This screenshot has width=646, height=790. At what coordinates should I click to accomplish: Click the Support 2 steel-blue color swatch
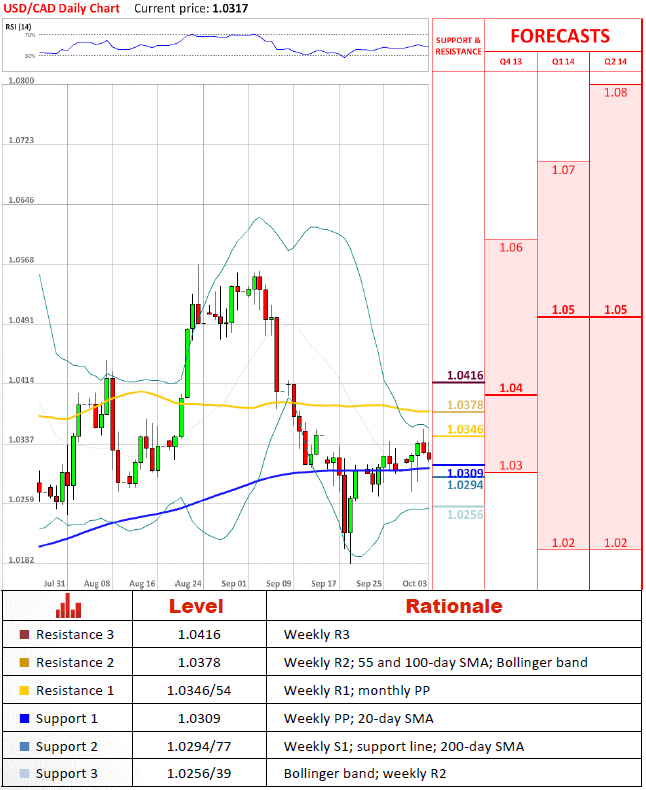click(x=24, y=746)
